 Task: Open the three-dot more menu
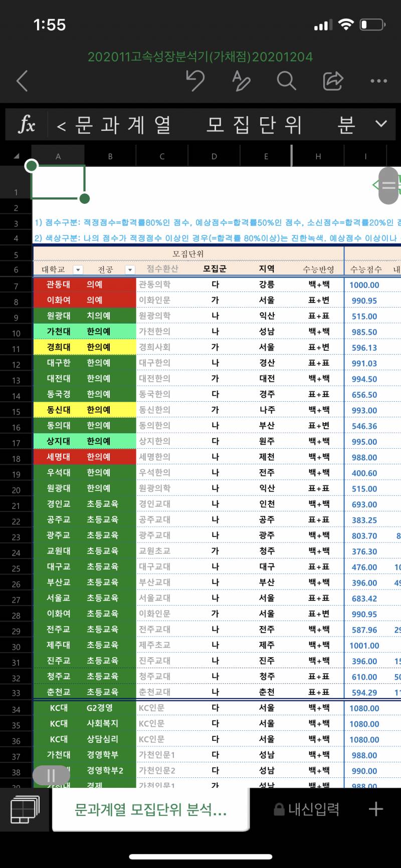378,81
